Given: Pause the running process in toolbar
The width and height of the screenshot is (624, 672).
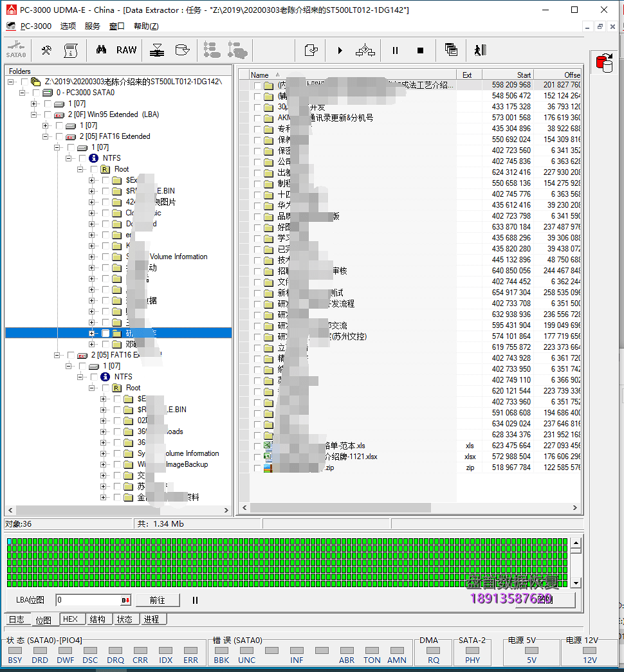Looking at the screenshot, I should (395, 51).
